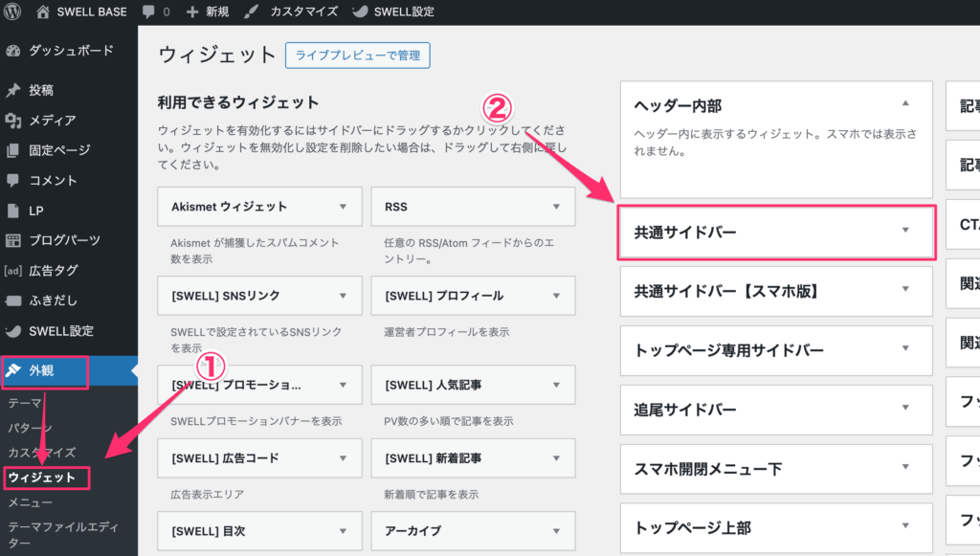Click the ライブプレビューで管理 button
Image resolution: width=980 pixels, height=556 pixels.
coord(357,56)
